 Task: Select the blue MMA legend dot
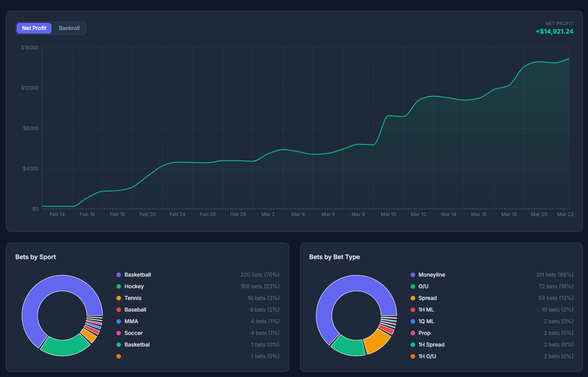tap(119, 321)
